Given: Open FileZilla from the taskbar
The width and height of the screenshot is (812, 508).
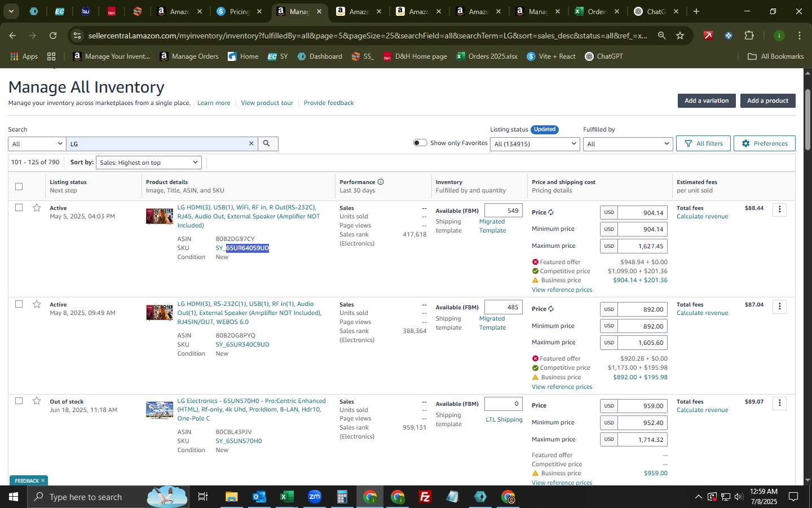Looking at the screenshot, I should click(x=425, y=497).
